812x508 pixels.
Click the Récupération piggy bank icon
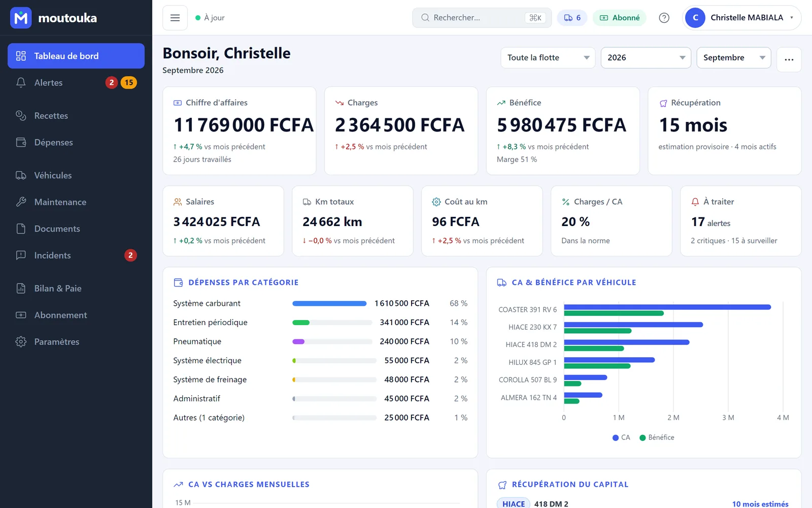tap(663, 103)
